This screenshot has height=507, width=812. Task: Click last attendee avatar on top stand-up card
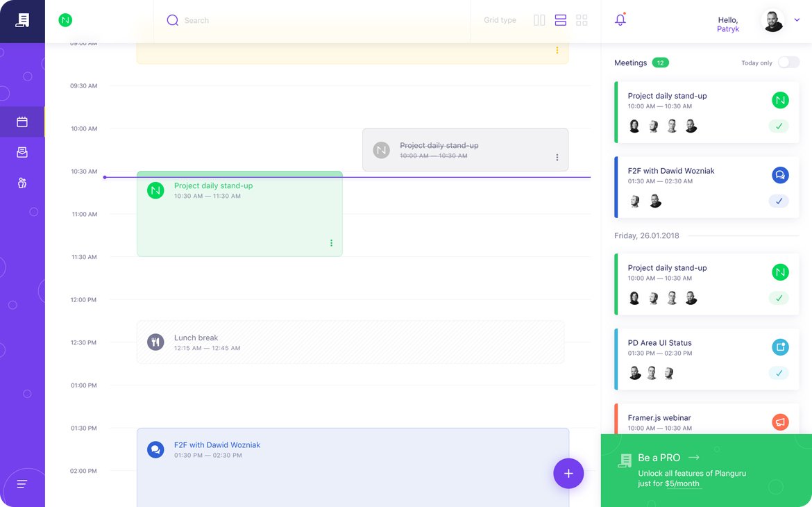(x=691, y=126)
